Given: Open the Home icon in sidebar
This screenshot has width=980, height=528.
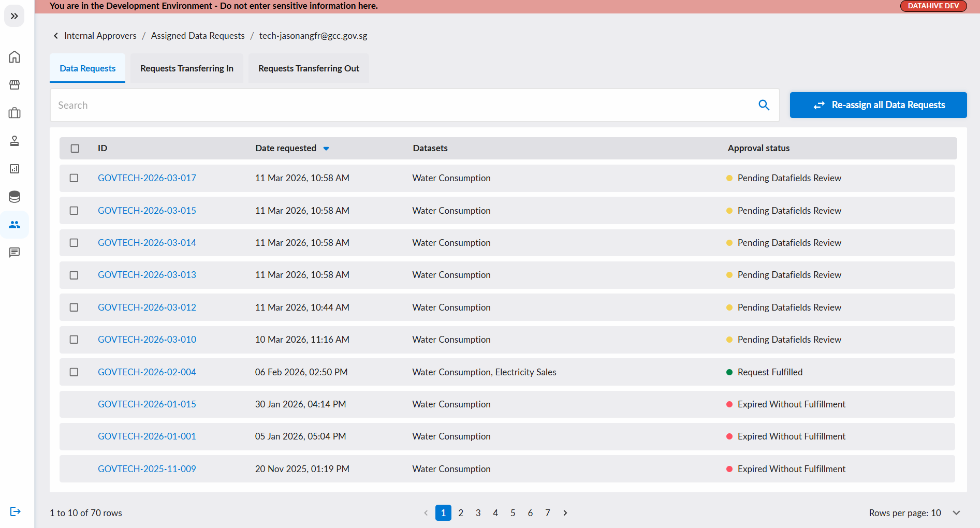Looking at the screenshot, I should click(14, 57).
